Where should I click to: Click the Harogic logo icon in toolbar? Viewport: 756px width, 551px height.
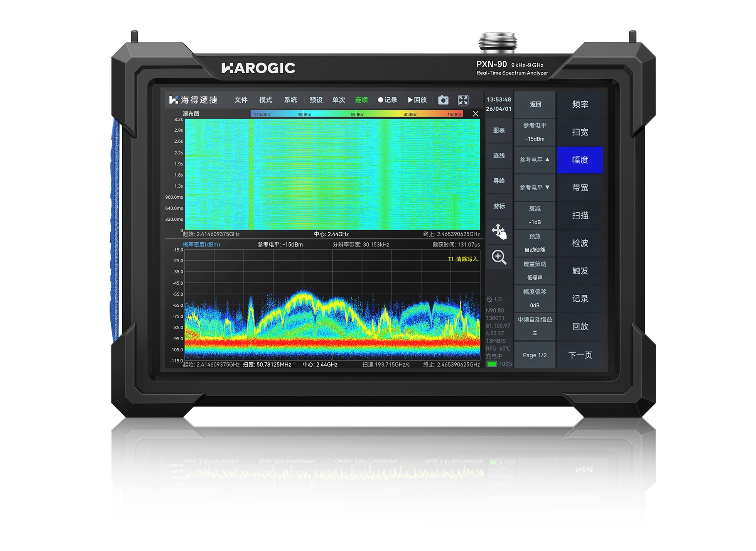[x=173, y=100]
